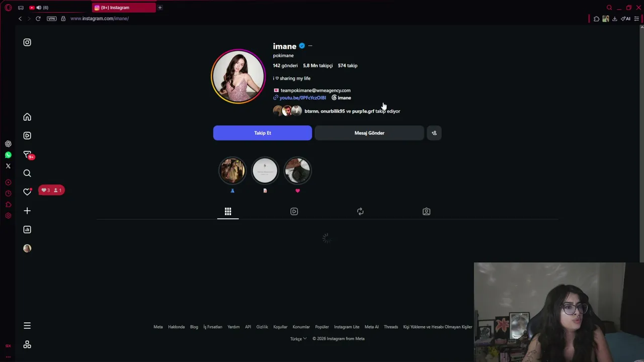This screenshot has width=644, height=362.
Task: Click the Opera VPN badge
Action: coord(51,19)
